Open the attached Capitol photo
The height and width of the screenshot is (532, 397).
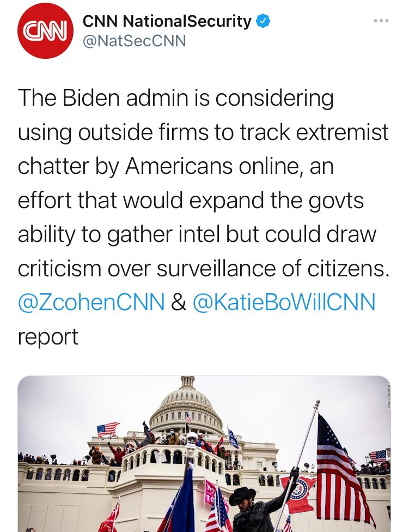click(x=204, y=454)
